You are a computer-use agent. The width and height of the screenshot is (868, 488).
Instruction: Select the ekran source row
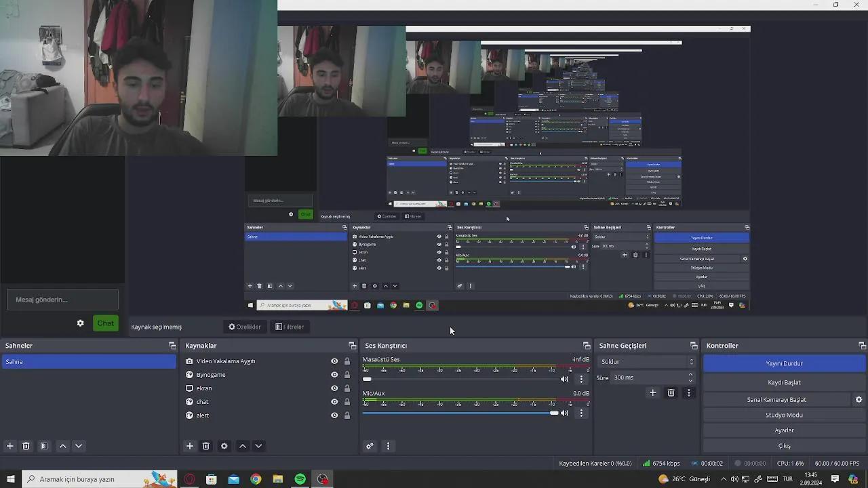tap(269, 388)
